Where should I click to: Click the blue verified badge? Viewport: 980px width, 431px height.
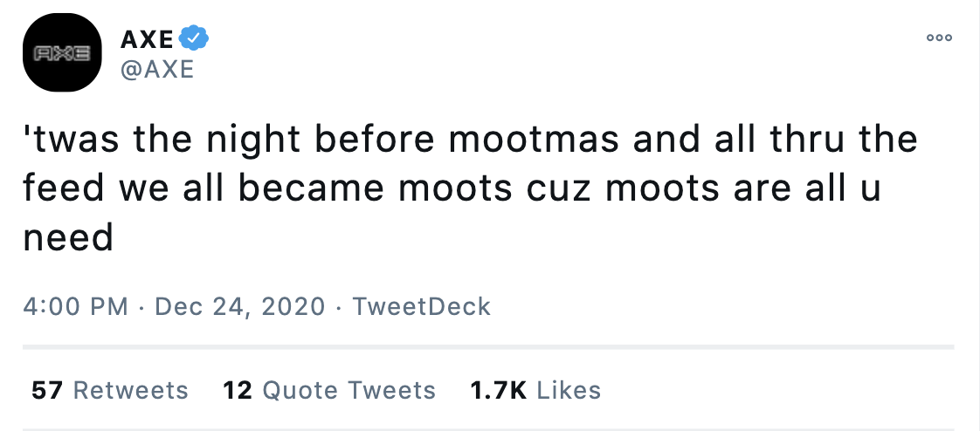194,38
